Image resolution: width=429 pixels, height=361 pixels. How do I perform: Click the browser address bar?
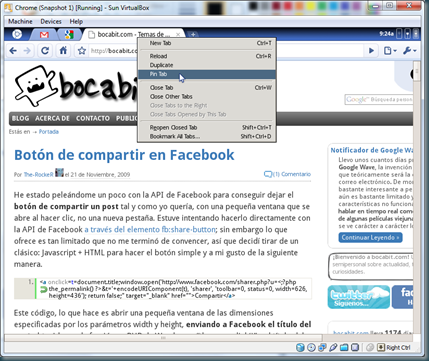point(226,51)
